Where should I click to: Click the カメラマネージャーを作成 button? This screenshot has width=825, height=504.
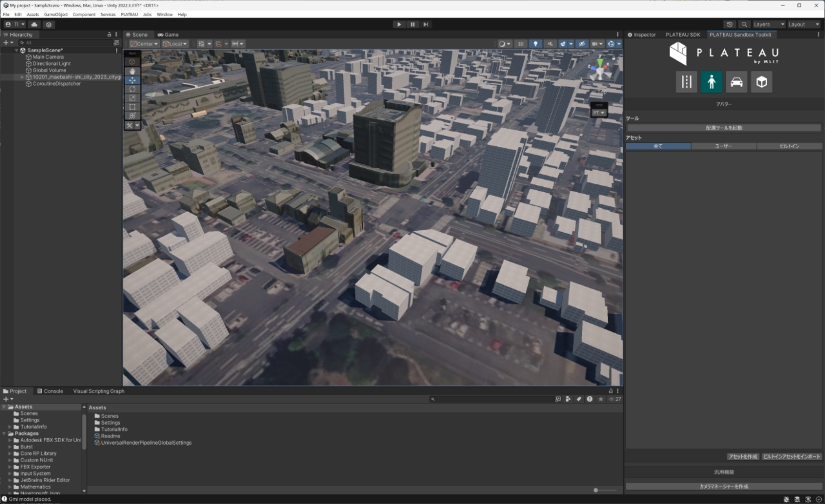tap(724, 487)
